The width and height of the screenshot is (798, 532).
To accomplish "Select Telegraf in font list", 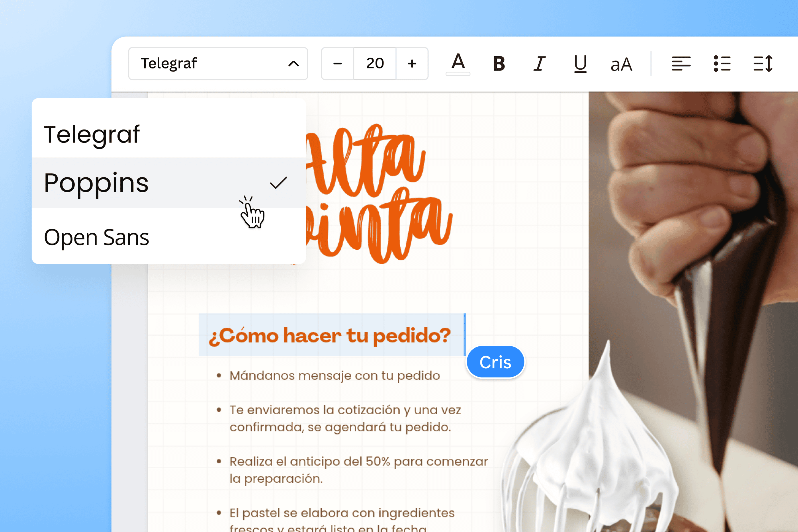I will (x=169, y=134).
